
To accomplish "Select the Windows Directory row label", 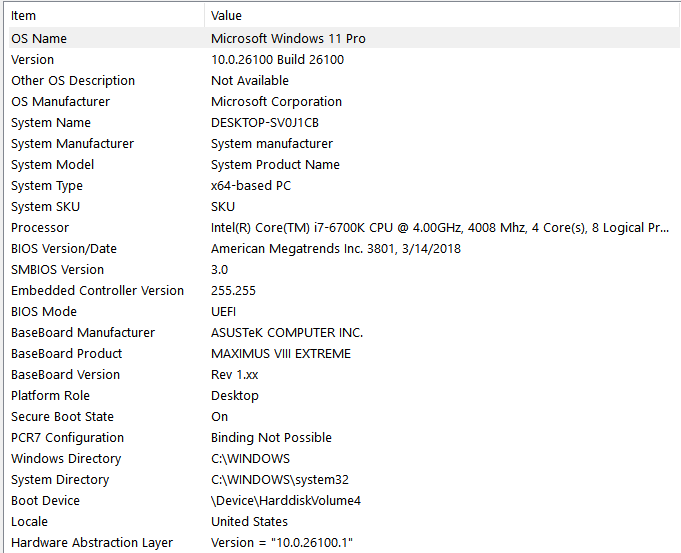I will coord(66,459).
